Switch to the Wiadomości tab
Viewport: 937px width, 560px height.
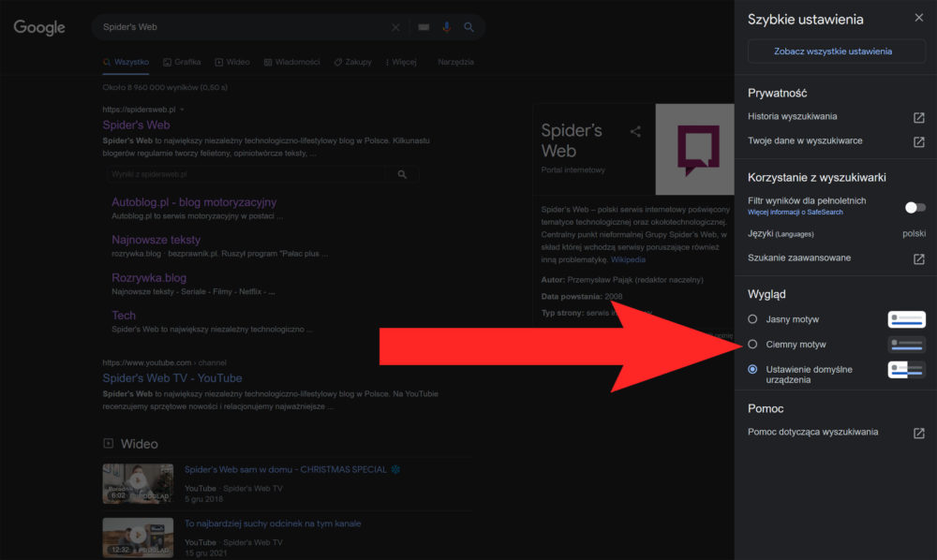point(291,62)
